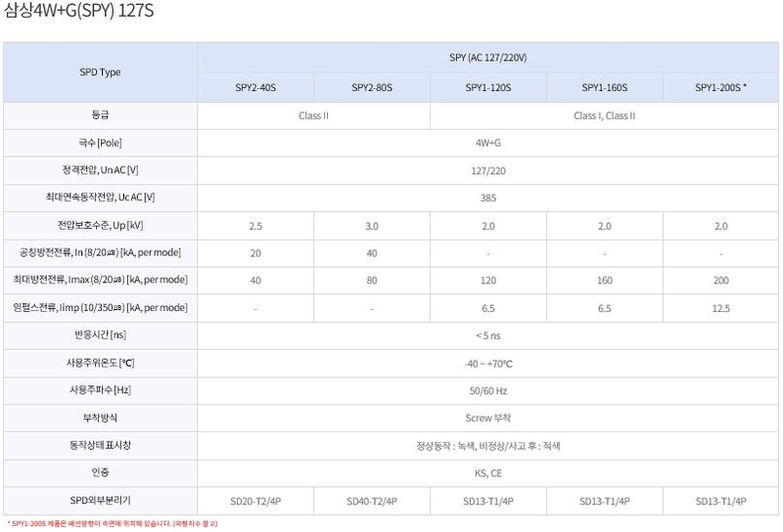Click the SPY (AC 127/220V) header

tap(487, 58)
